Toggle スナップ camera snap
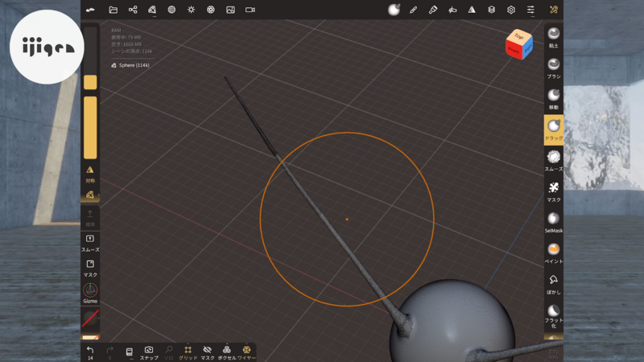The image size is (644, 362). click(149, 352)
